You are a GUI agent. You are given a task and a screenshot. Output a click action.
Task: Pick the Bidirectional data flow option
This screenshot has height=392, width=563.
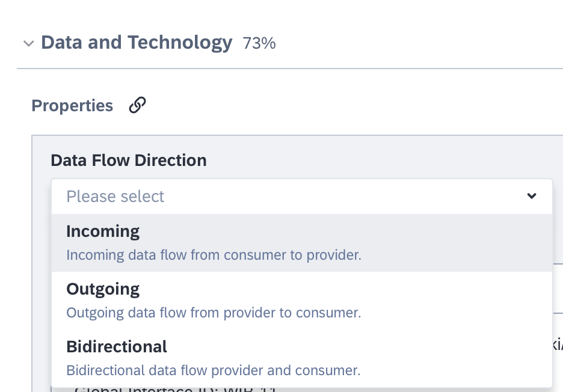pos(301,358)
